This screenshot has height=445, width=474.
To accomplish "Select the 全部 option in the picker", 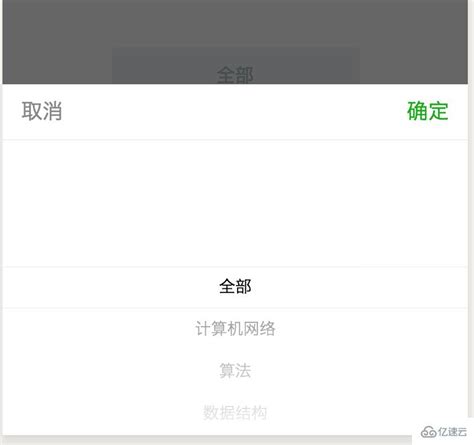I will pos(235,287).
